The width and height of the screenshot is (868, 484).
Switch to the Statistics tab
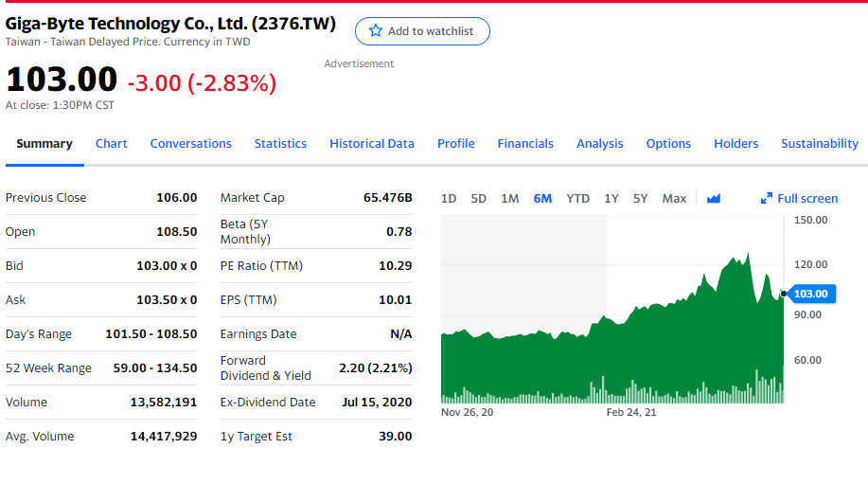tap(281, 143)
